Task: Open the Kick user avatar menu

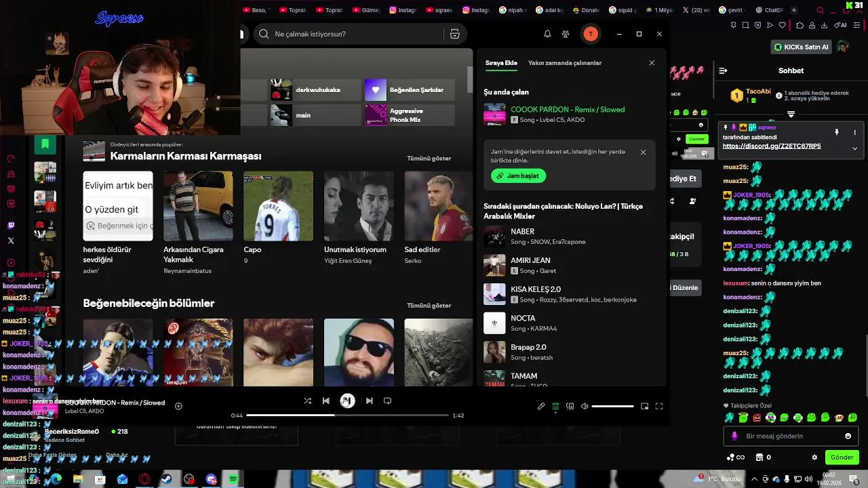Action: (x=842, y=47)
